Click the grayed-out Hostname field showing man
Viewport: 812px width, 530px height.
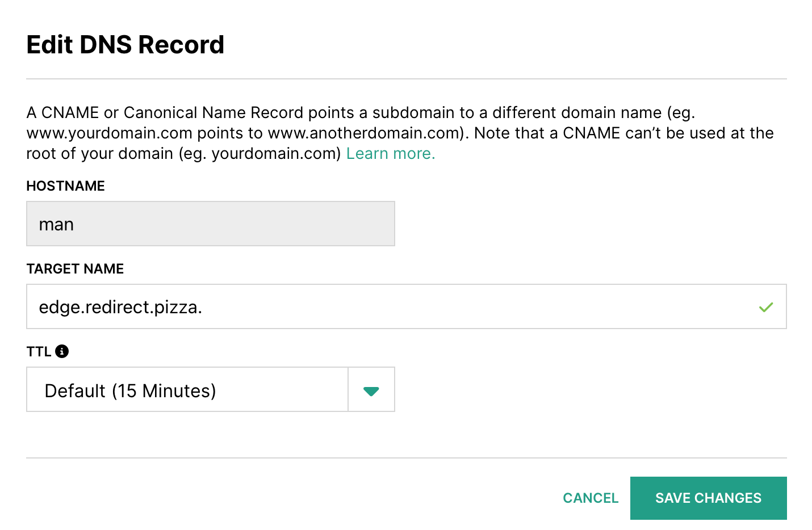tap(210, 224)
